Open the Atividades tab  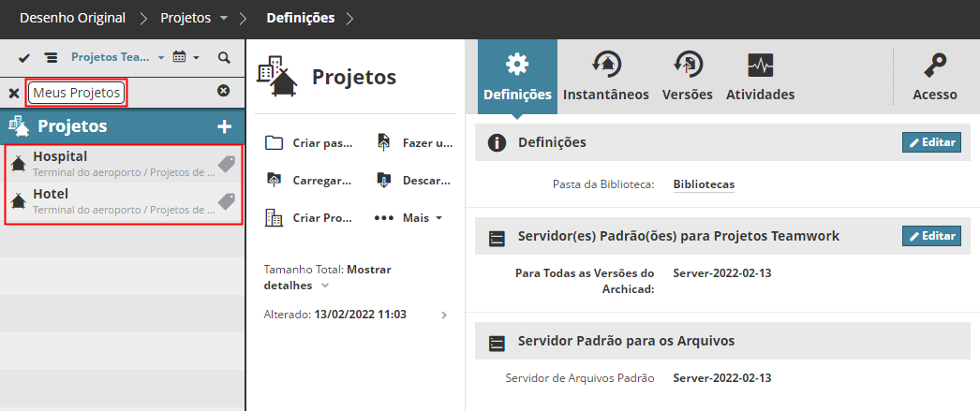click(x=760, y=77)
